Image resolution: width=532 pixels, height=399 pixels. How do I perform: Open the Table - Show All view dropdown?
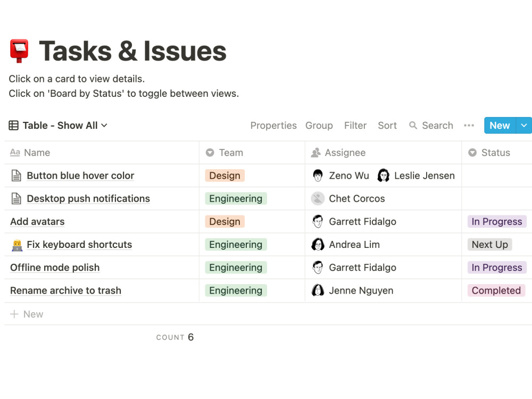click(58, 126)
